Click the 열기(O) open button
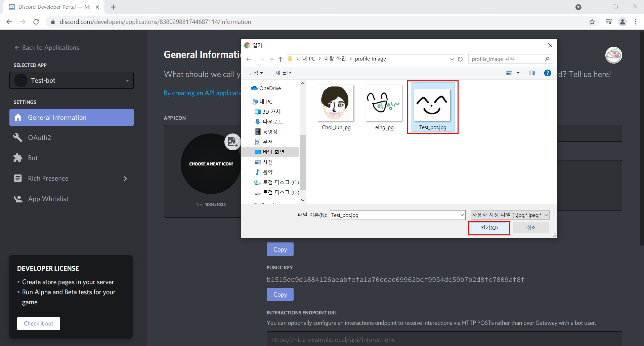The image size is (644, 346). coord(489,228)
